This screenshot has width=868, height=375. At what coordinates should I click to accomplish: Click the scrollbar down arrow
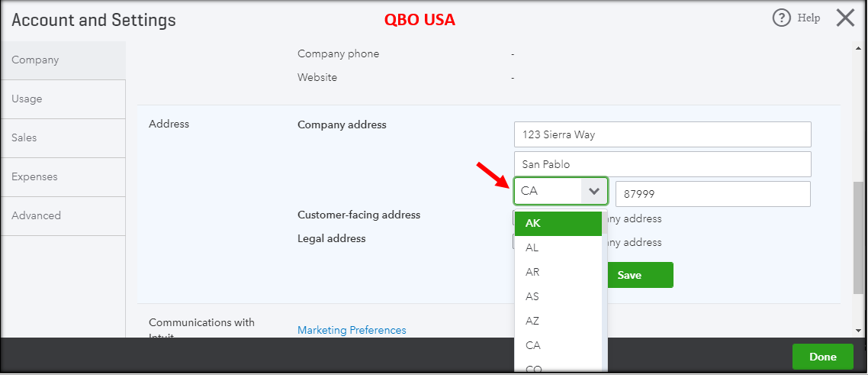tap(858, 331)
